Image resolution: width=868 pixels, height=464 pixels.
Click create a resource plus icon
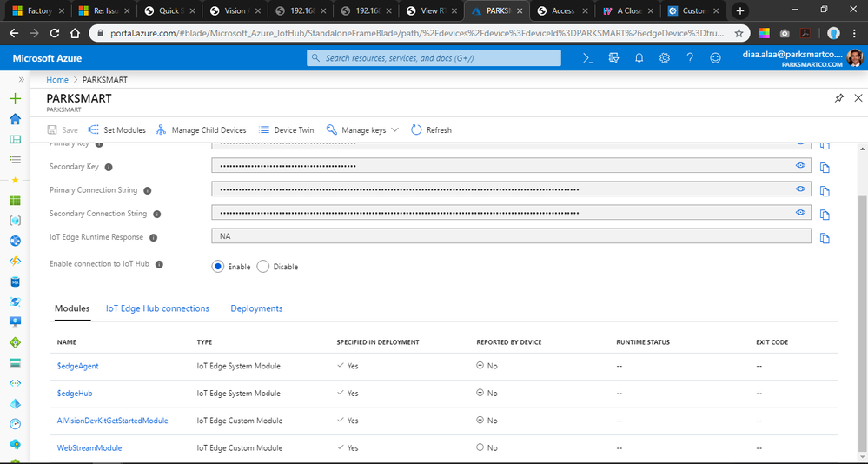point(15,98)
